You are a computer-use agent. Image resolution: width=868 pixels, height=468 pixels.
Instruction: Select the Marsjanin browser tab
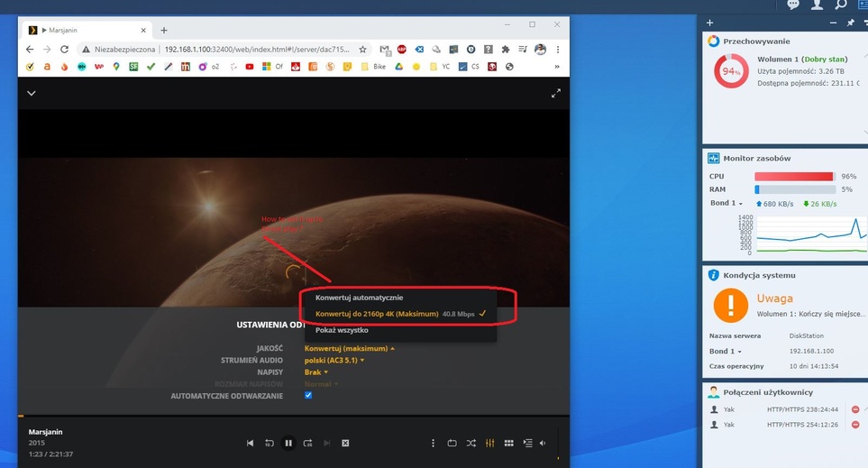click(x=88, y=30)
